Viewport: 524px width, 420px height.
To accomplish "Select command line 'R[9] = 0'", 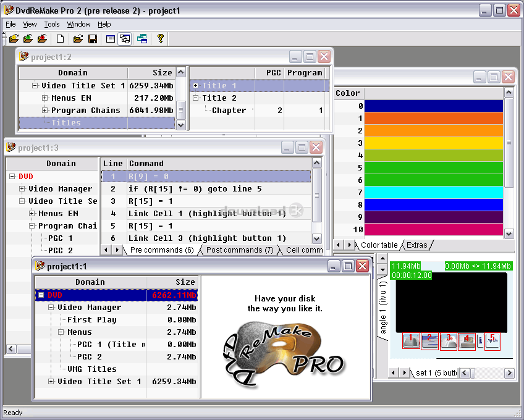I will pos(206,177).
